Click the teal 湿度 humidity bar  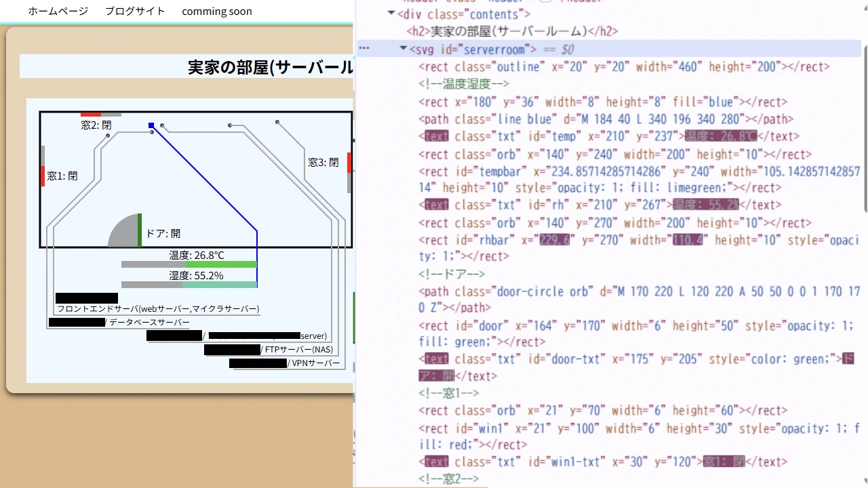220,285
